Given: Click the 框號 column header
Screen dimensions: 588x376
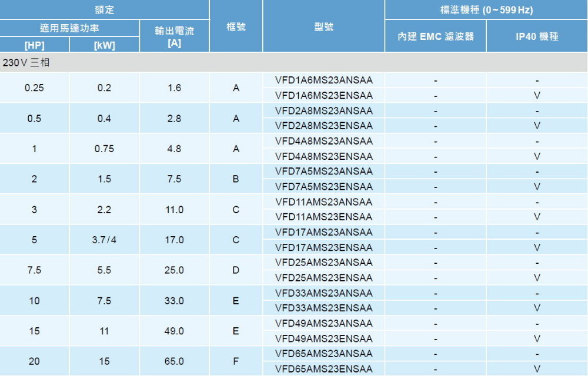Looking at the screenshot, I should pyautogui.click(x=236, y=27).
